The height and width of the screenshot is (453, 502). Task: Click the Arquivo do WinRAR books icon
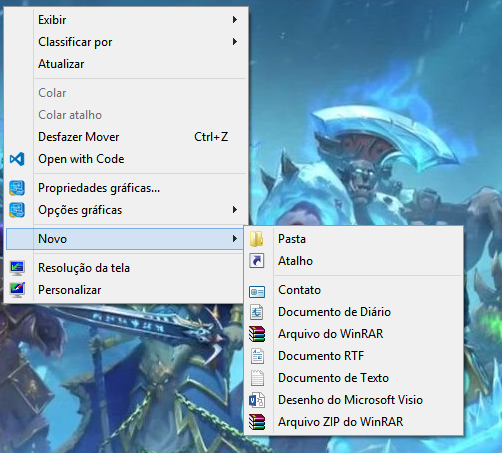[x=257, y=334]
